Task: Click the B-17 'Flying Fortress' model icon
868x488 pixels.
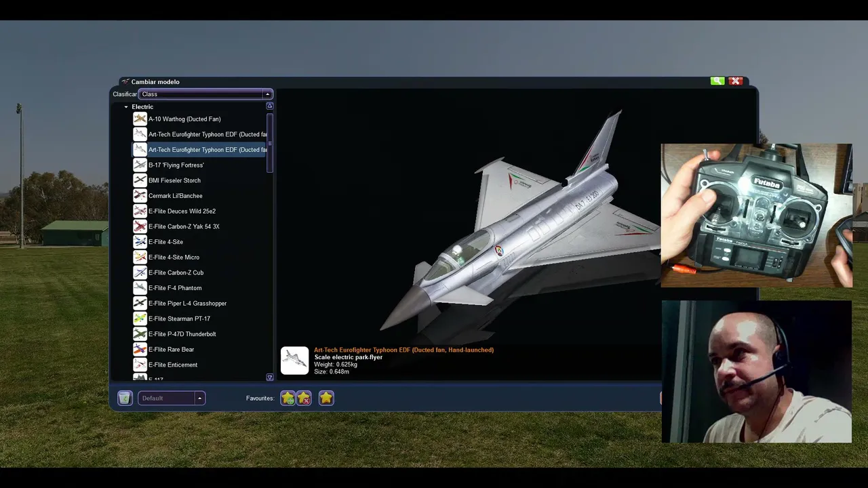Action: [x=140, y=165]
